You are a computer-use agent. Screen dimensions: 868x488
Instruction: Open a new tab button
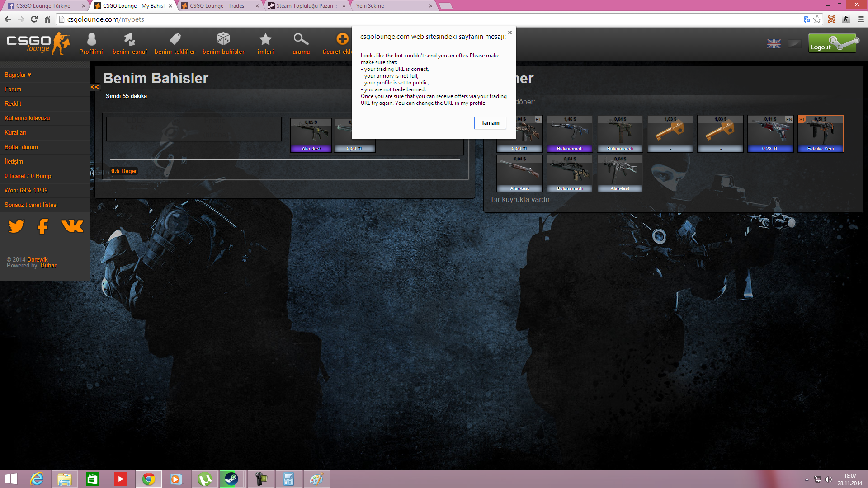click(445, 6)
